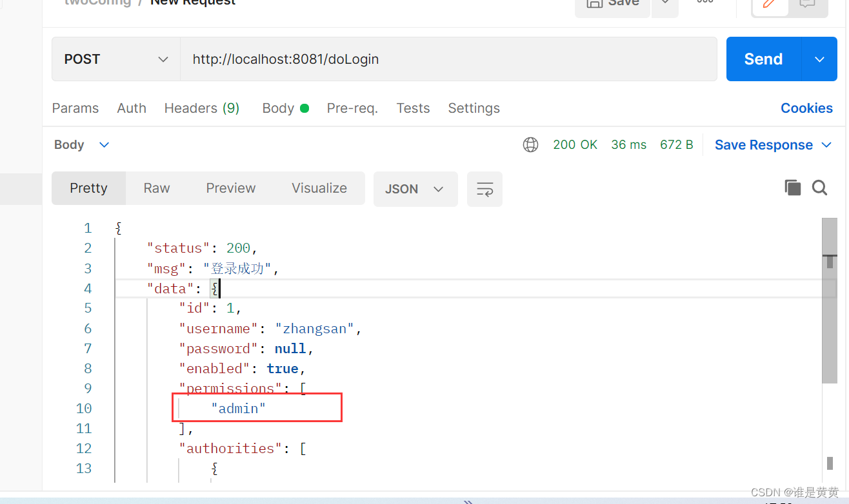This screenshot has height=504, width=849.
Task: Click the line number 1 in the gutter
Action: pos(88,228)
